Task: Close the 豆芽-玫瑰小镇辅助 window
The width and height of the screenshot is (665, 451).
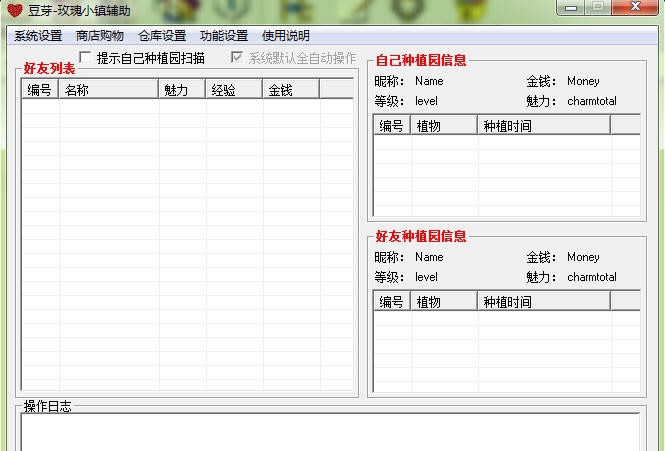Action: [x=635, y=7]
